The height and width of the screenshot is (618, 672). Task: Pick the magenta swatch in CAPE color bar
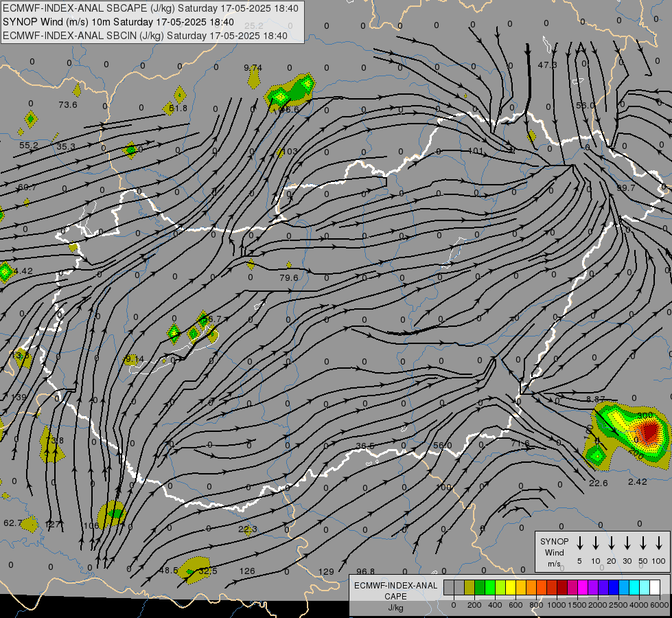point(583,588)
